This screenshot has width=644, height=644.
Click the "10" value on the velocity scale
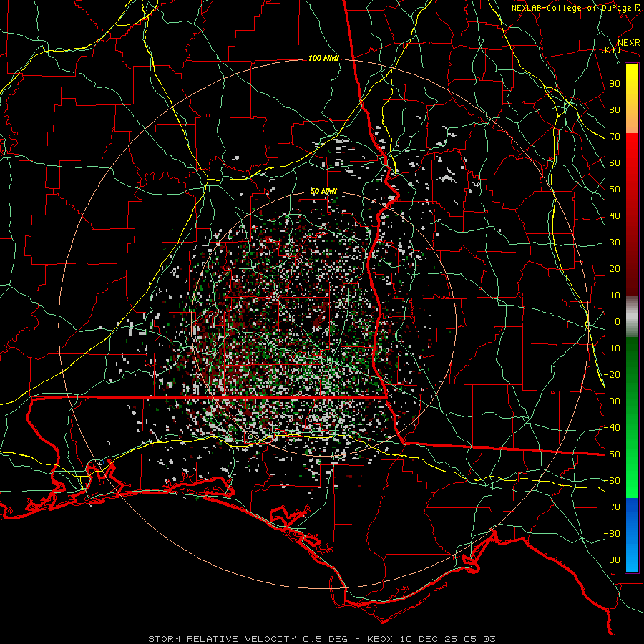point(615,296)
